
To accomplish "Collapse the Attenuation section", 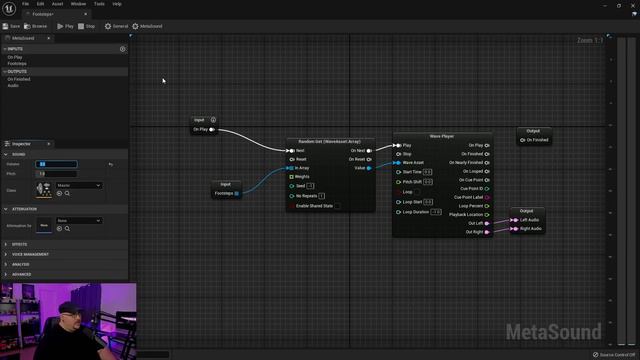I will coord(6,209).
